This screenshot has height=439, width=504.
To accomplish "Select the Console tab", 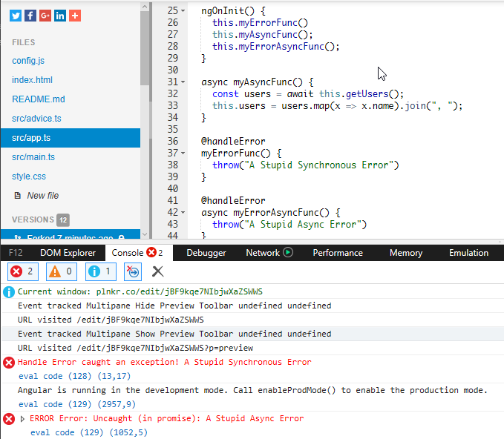I will (139, 253).
